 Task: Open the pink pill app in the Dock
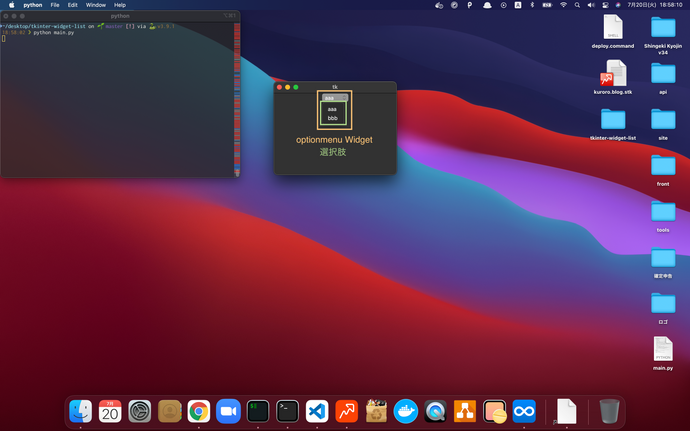pyautogui.click(x=495, y=411)
